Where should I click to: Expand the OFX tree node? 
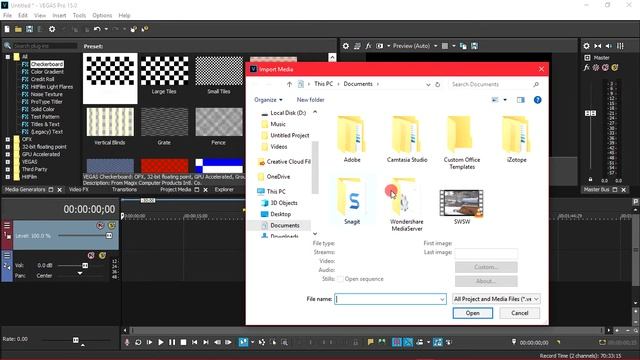tap(8, 139)
